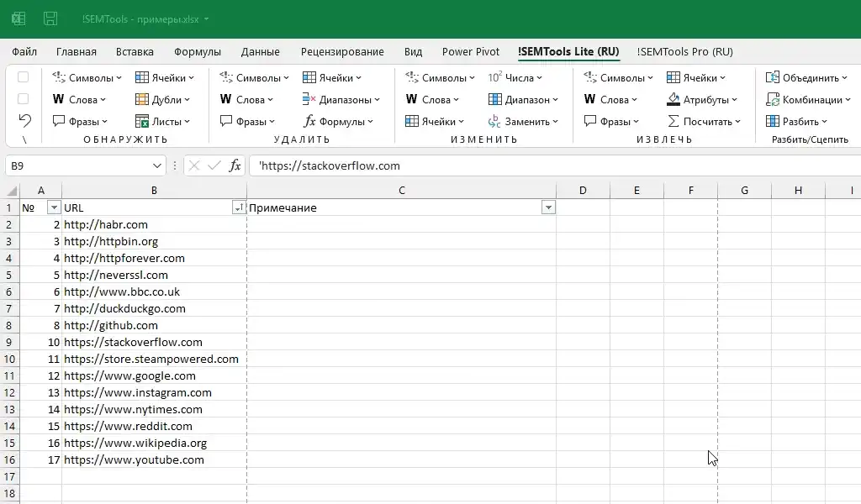Open the Комбинации menu
This screenshot has height=504, width=861.
(808, 100)
